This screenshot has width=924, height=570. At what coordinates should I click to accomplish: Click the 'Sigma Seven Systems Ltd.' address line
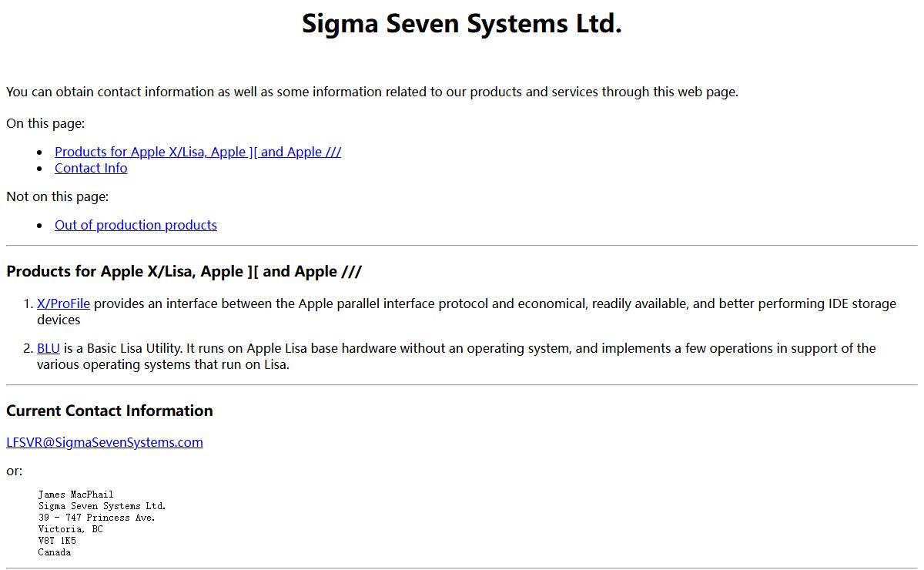click(x=102, y=506)
